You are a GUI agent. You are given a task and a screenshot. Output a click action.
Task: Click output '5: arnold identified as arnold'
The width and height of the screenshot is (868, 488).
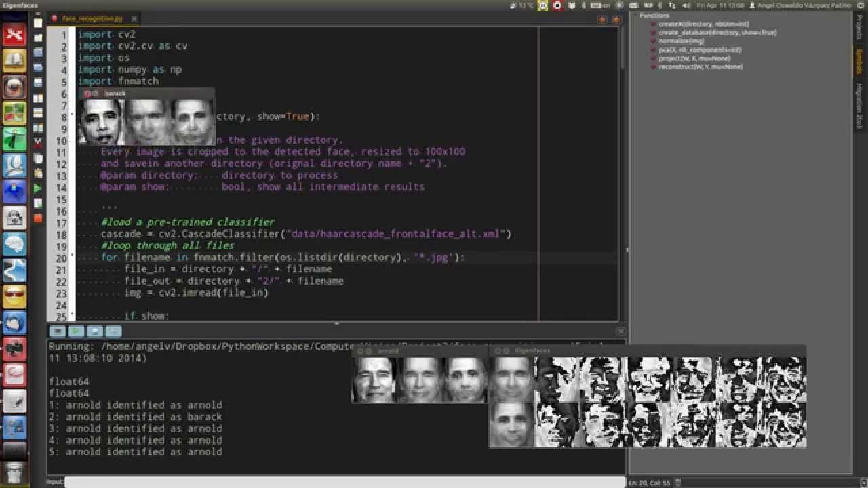[x=136, y=452]
